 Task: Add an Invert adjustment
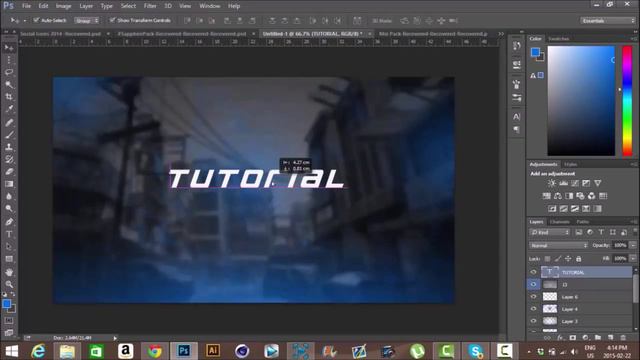point(552,209)
